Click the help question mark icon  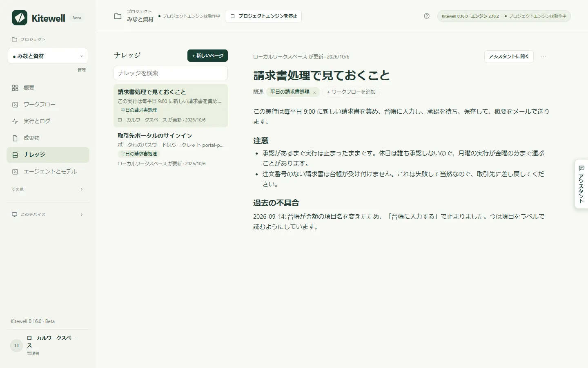tap(427, 16)
